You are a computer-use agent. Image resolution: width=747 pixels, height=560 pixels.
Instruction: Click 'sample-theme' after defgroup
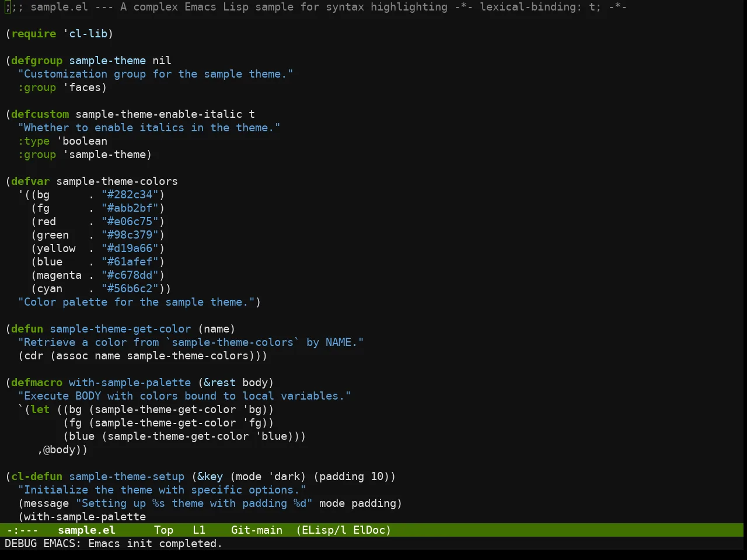coord(107,61)
